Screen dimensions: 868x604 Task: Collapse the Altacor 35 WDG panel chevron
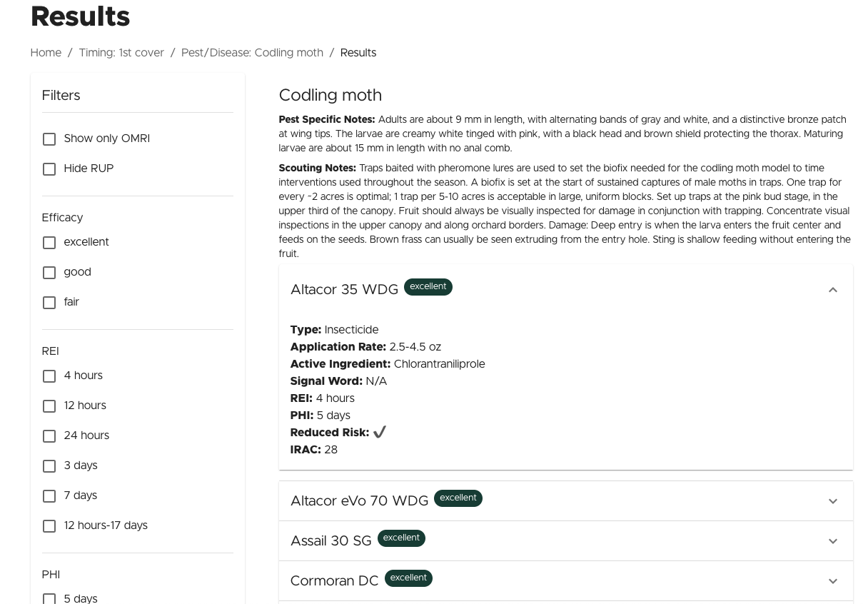[x=832, y=290]
